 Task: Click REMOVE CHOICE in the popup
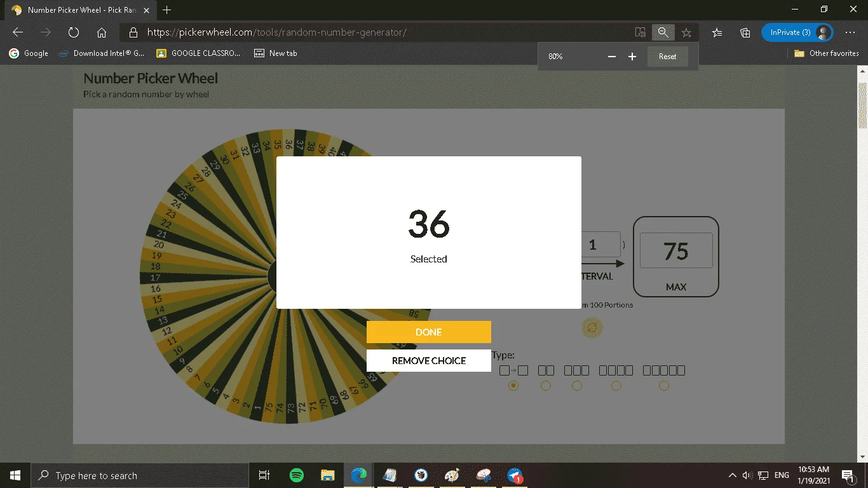[x=429, y=360]
